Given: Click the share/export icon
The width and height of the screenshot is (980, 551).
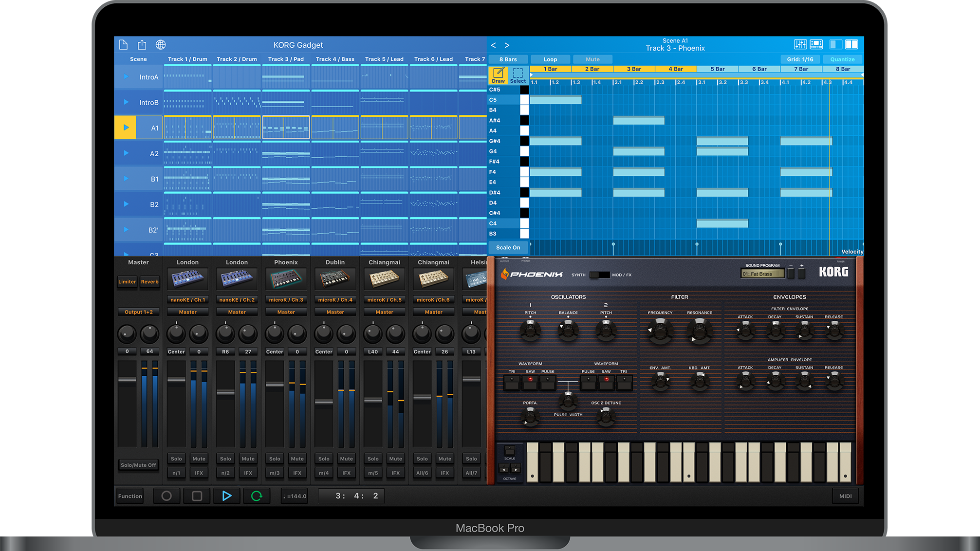Looking at the screenshot, I should click(x=142, y=45).
